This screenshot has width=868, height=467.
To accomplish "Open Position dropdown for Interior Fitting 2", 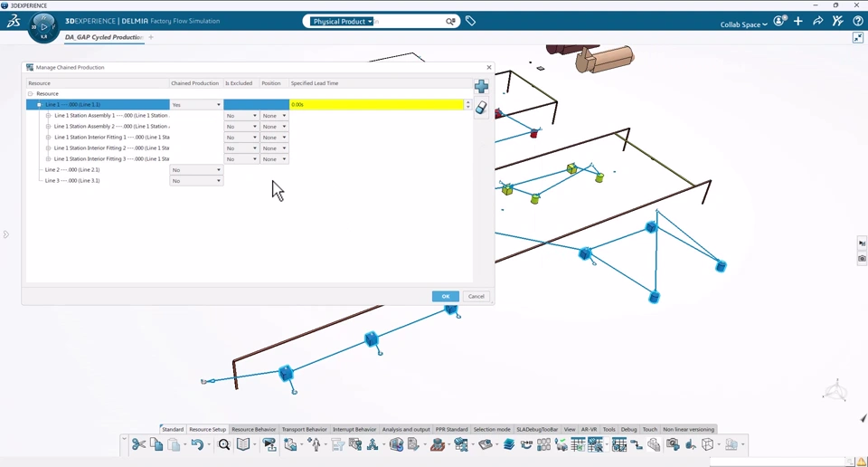I will coord(274,148).
